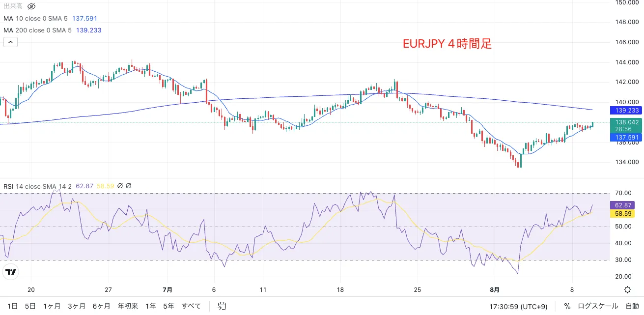Click the TradingView logo icon
This screenshot has height=315, width=644.
10,272
